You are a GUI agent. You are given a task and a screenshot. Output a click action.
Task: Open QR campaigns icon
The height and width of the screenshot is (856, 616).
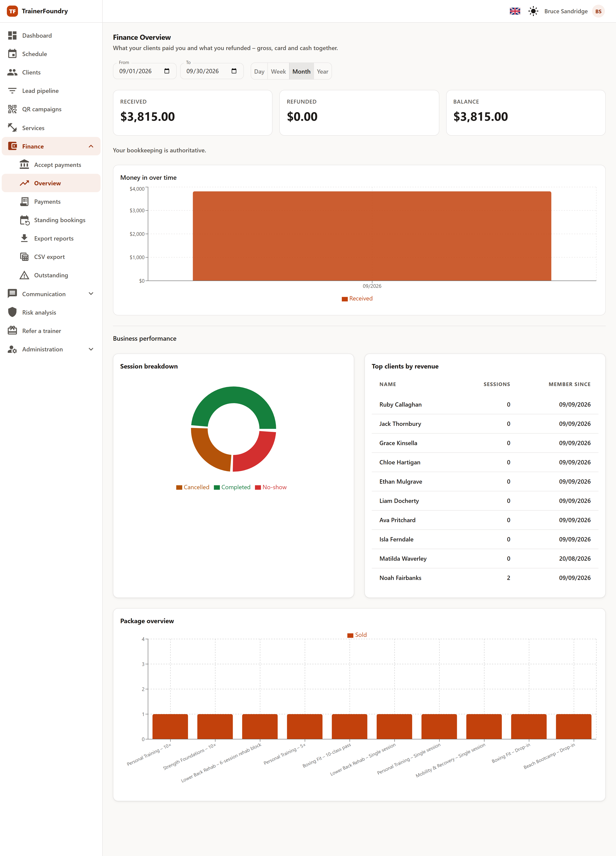point(12,109)
